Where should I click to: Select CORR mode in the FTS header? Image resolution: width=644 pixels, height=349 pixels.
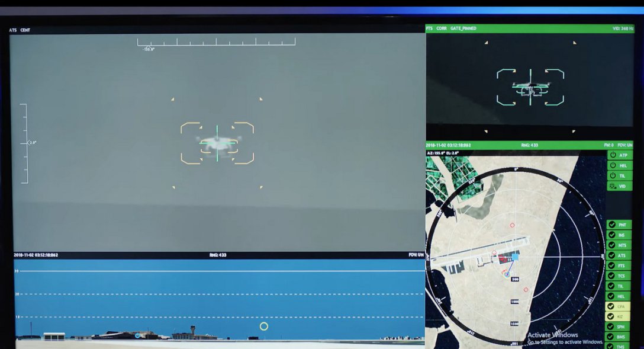pos(442,28)
